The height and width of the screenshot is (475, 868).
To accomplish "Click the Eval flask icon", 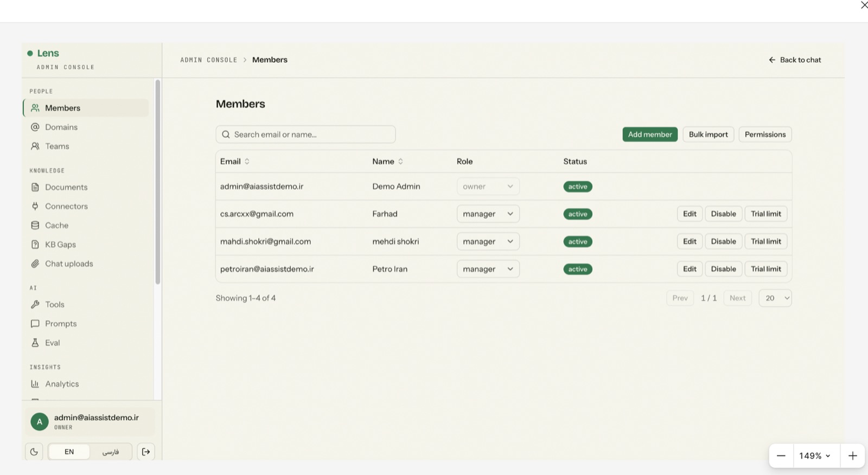I will (x=35, y=343).
